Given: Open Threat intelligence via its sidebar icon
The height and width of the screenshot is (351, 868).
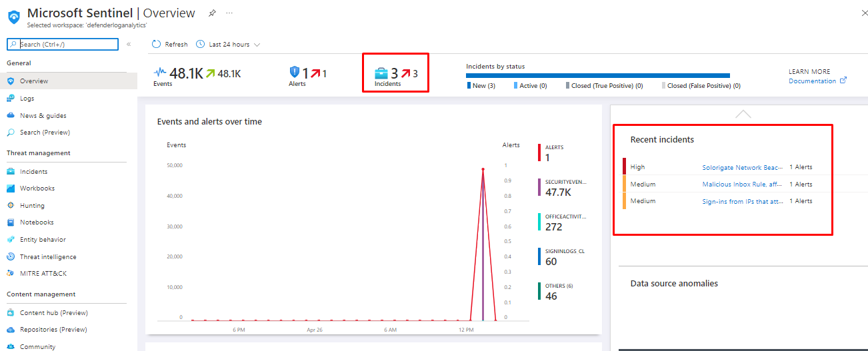Looking at the screenshot, I should pos(11,257).
